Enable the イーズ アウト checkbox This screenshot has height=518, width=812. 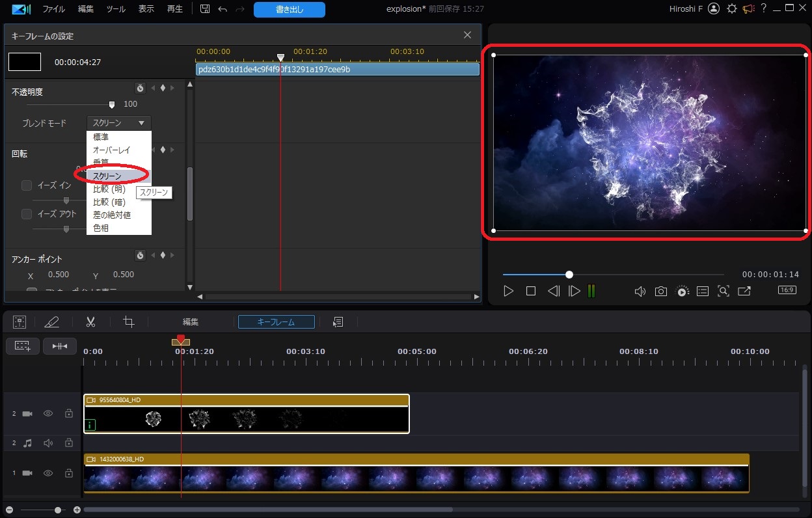point(27,213)
